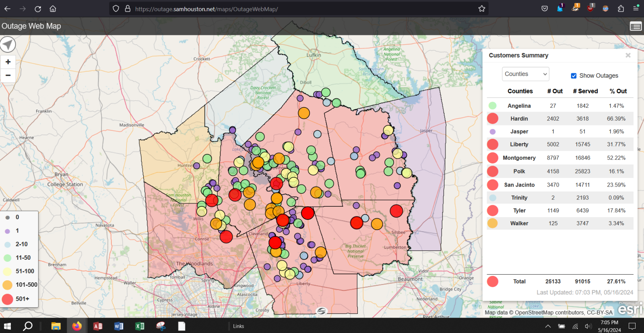Switch to Firefox in taskbar

(x=76, y=326)
